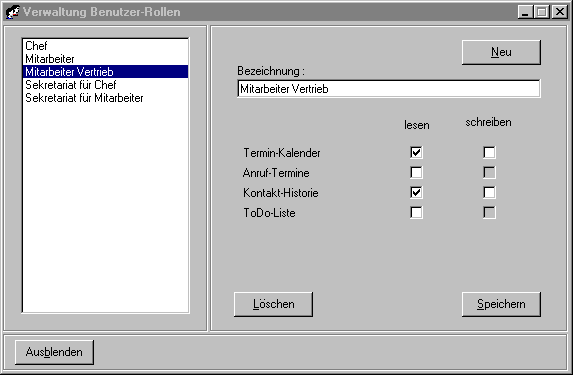Uncheck lesen for Termin-Kalender
The image size is (573, 375).
(x=416, y=152)
